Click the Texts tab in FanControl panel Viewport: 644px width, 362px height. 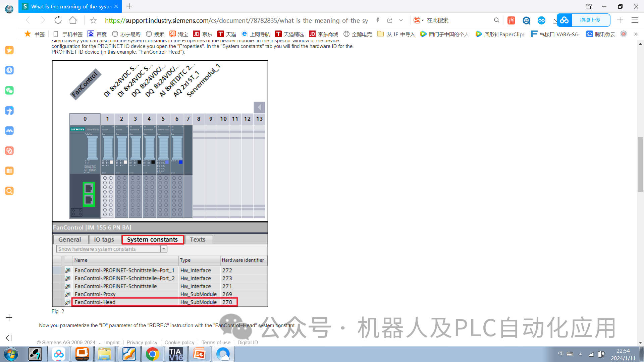(x=198, y=239)
